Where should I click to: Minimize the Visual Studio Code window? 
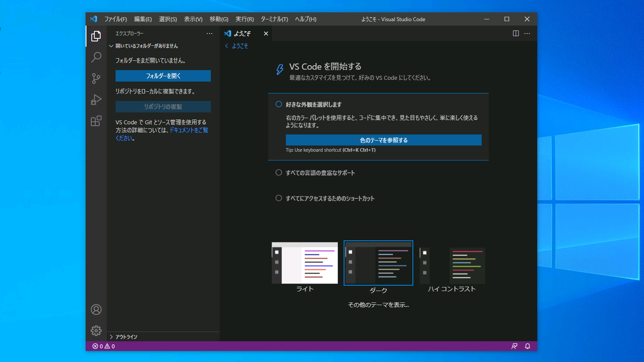click(x=487, y=19)
